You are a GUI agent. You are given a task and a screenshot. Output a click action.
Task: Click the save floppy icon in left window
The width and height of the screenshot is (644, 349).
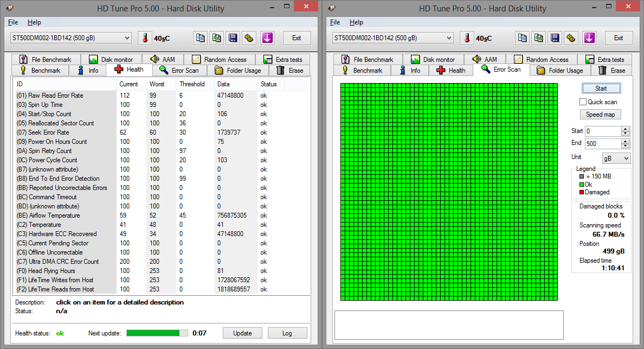tap(233, 38)
